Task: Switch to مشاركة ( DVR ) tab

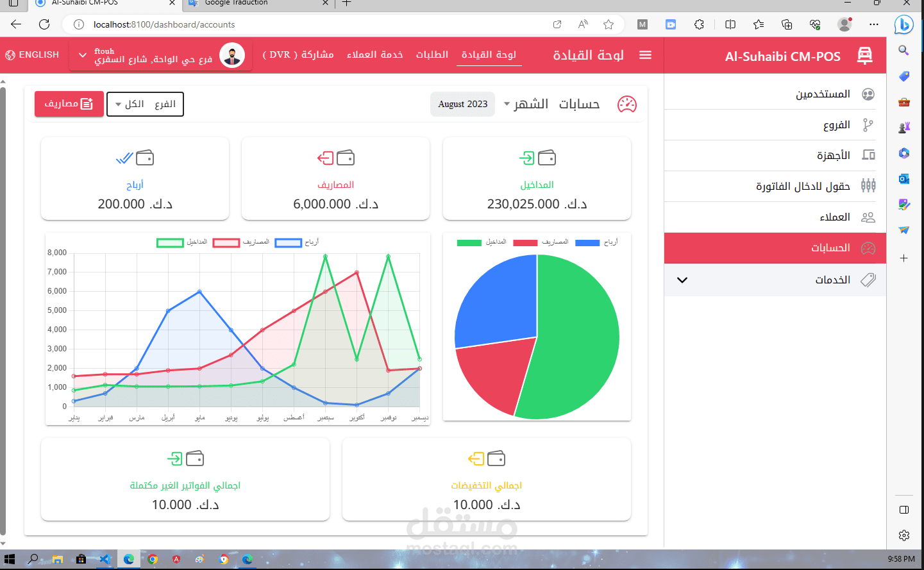Action: (x=298, y=54)
